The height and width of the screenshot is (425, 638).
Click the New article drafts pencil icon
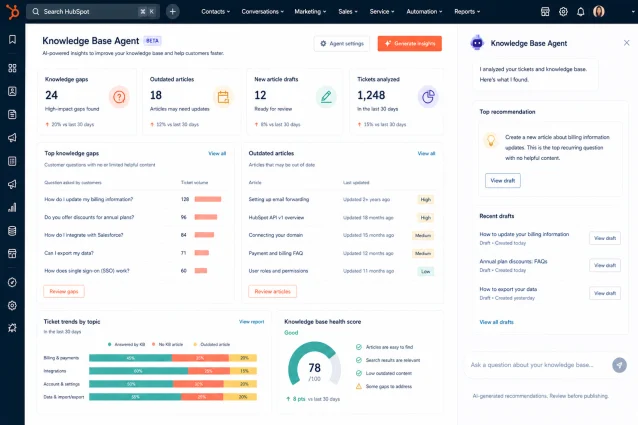(326, 97)
